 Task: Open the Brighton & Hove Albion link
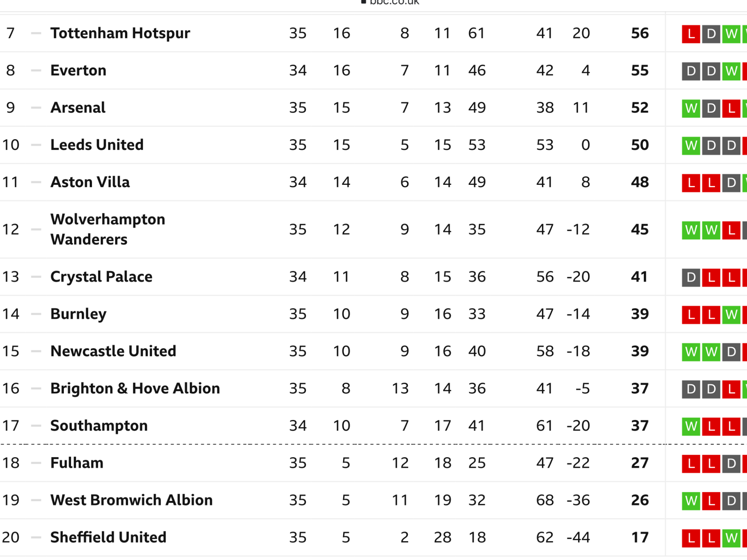point(135,388)
